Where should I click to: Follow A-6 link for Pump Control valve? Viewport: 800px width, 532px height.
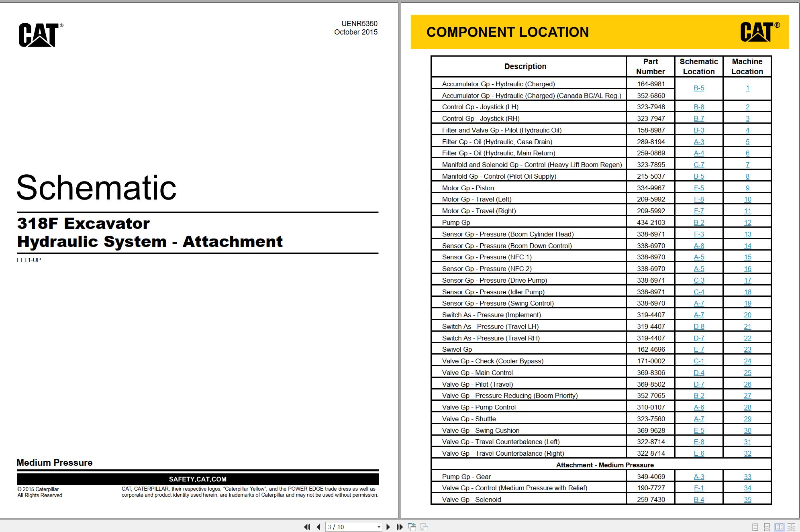tap(699, 407)
